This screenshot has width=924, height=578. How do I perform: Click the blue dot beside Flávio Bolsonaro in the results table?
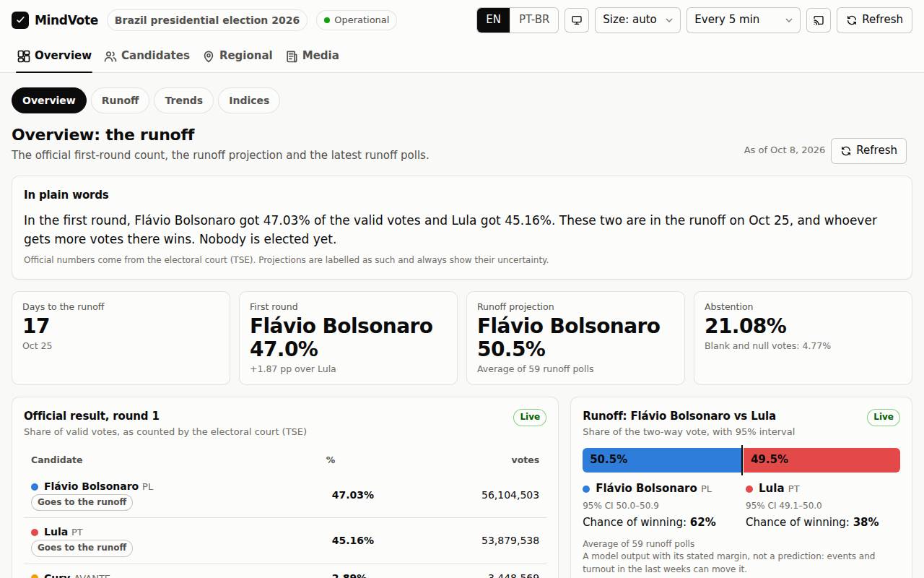click(x=35, y=487)
